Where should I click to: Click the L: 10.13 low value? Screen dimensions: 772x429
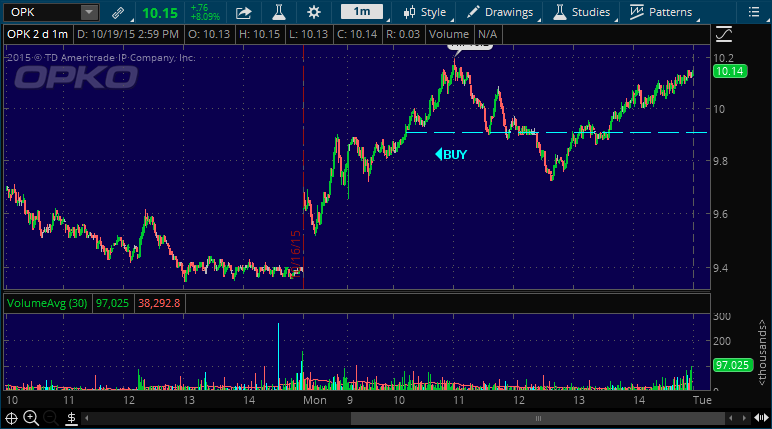click(308, 34)
